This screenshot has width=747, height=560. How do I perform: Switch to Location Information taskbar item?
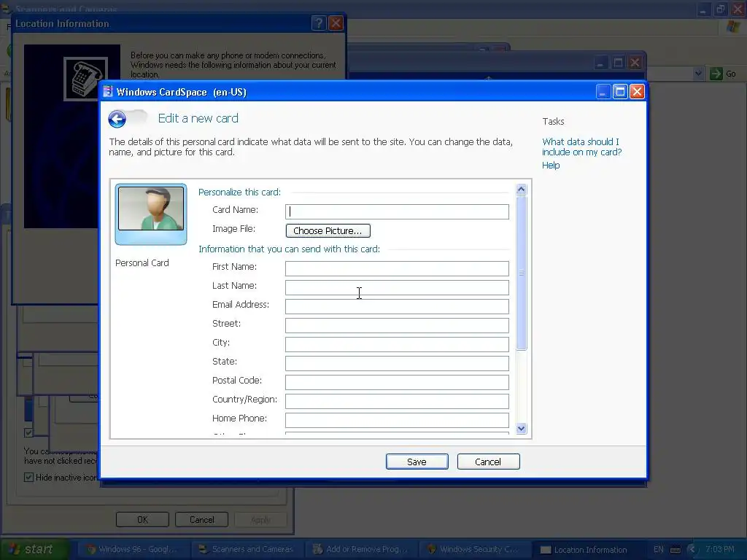[x=587, y=549]
